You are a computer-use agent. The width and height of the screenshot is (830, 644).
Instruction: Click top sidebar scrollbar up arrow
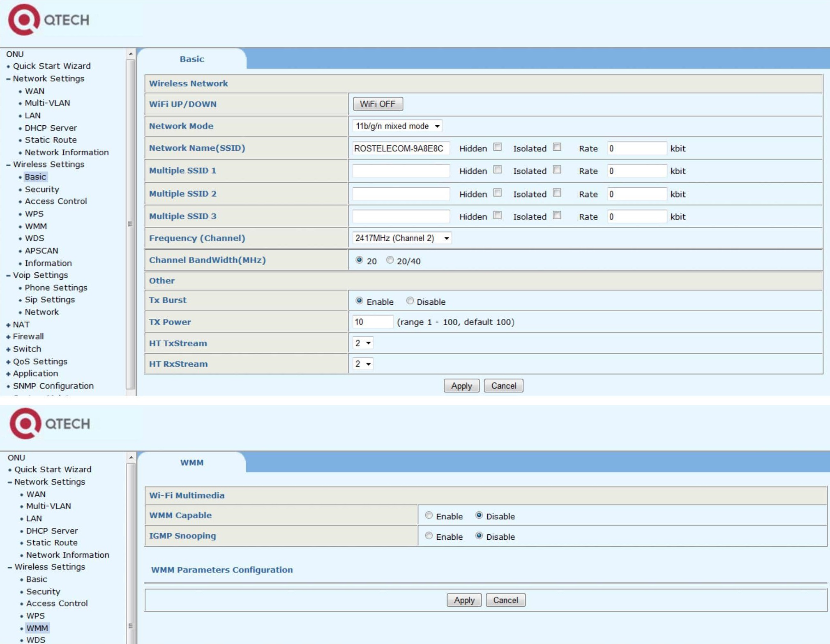coord(131,54)
